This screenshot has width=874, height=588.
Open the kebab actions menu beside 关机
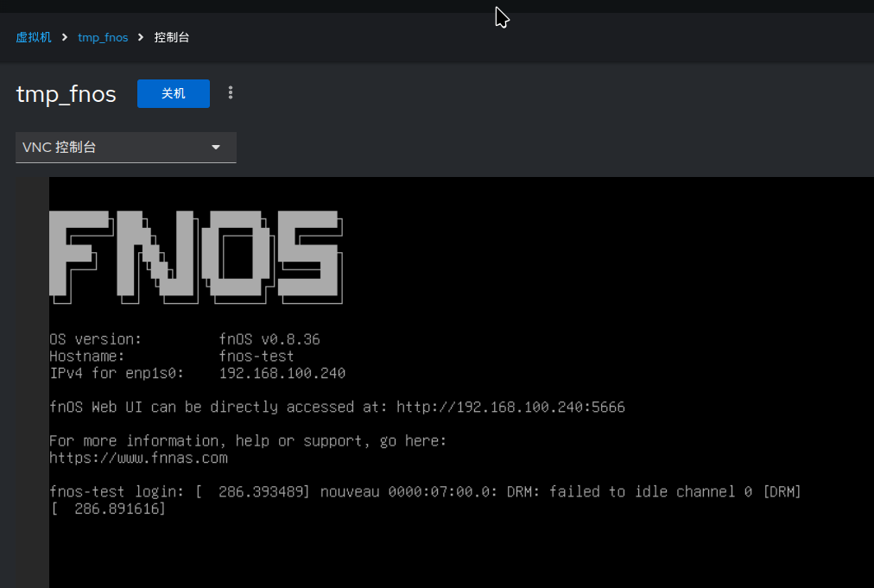pos(231,93)
